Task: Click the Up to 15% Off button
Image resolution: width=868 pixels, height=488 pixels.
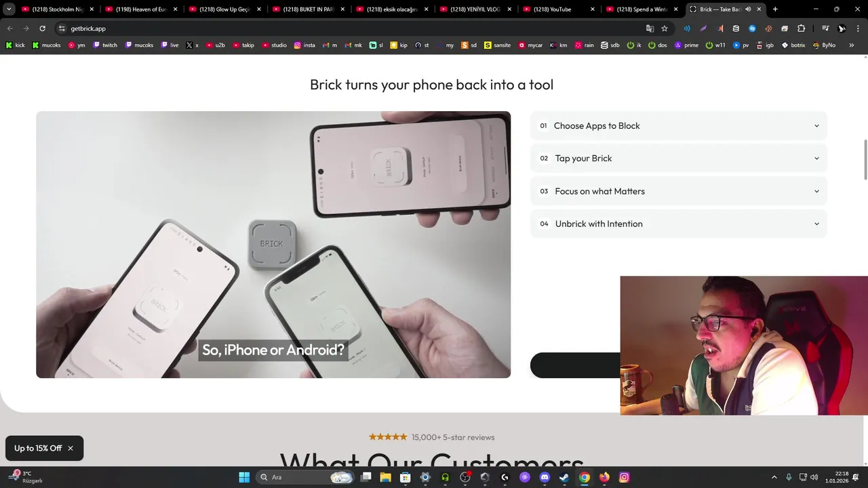Action: (38, 448)
